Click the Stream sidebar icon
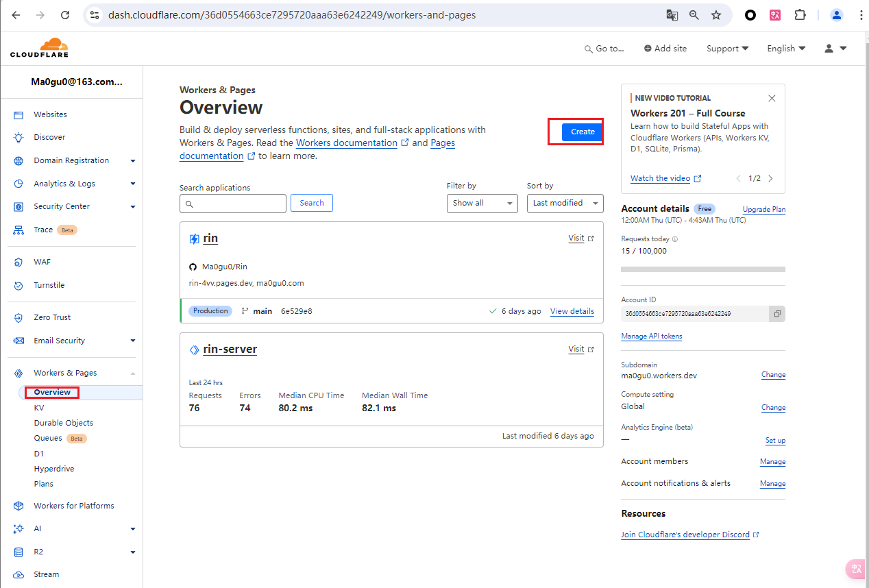 (19, 575)
